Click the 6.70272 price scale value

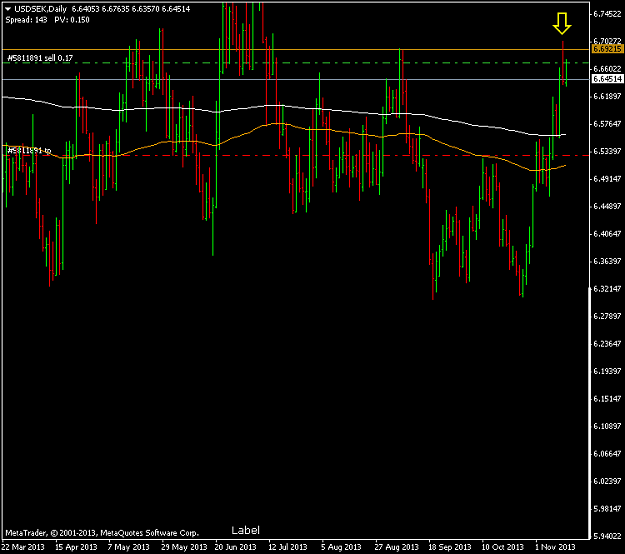(x=607, y=41)
